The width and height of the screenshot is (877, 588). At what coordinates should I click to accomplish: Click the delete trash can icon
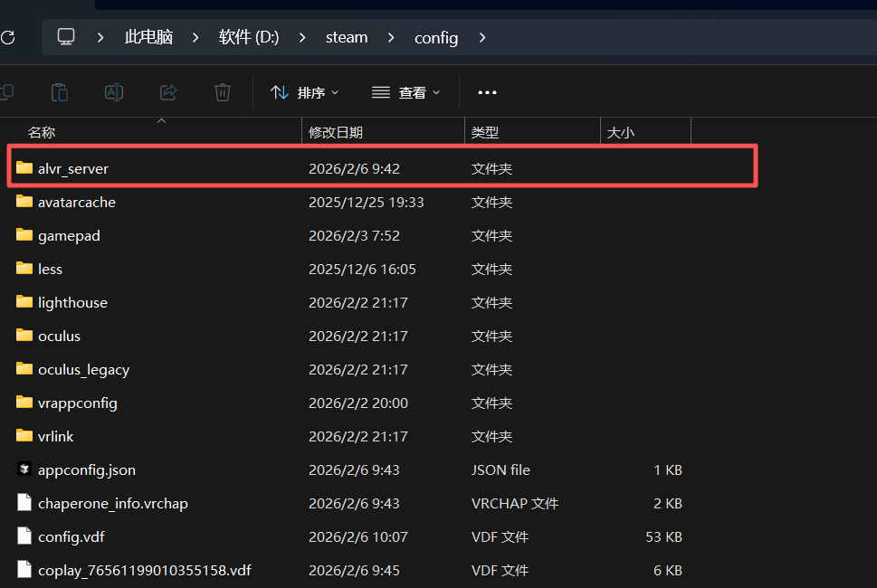point(223,92)
